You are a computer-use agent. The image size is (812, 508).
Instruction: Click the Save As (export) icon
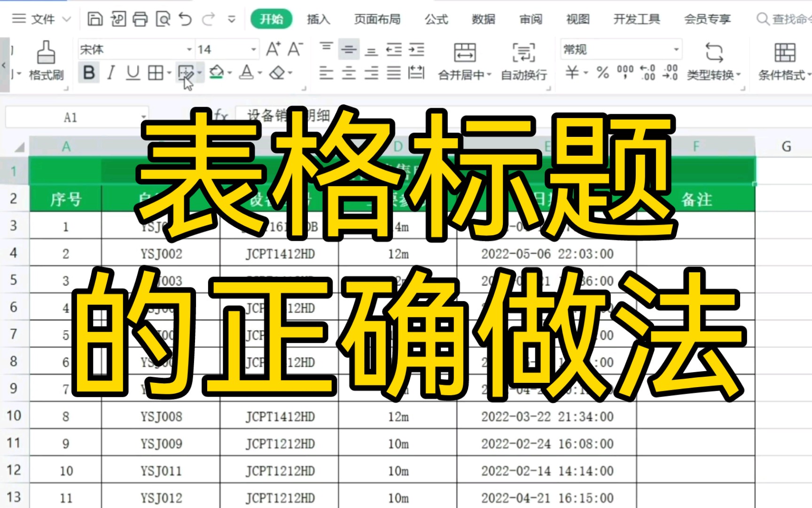coord(118,19)
